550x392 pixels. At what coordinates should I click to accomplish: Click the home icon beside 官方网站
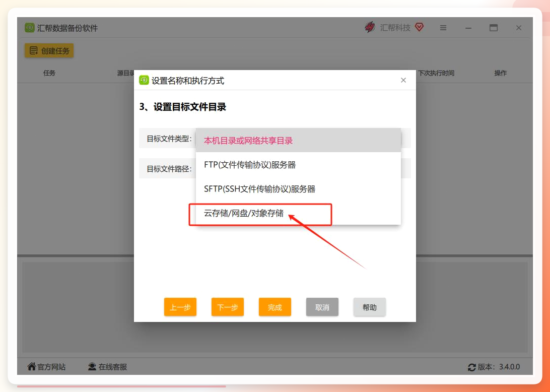click(32, 367)
